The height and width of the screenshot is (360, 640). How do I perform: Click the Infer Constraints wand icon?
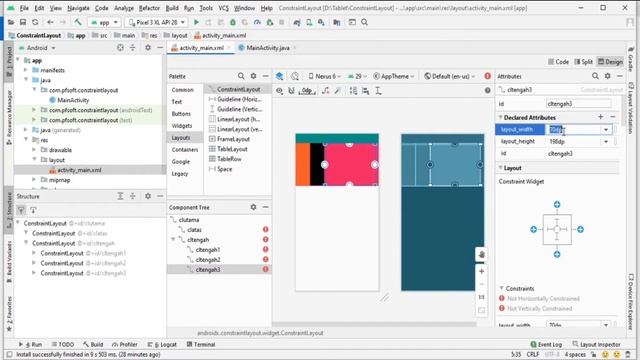338,91
